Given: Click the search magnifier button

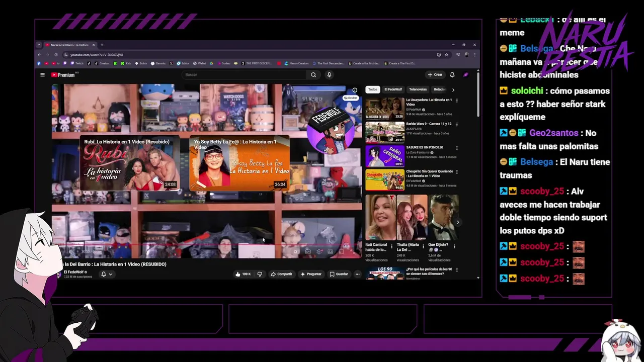Looking at the screenshot, I should point(313,75).
